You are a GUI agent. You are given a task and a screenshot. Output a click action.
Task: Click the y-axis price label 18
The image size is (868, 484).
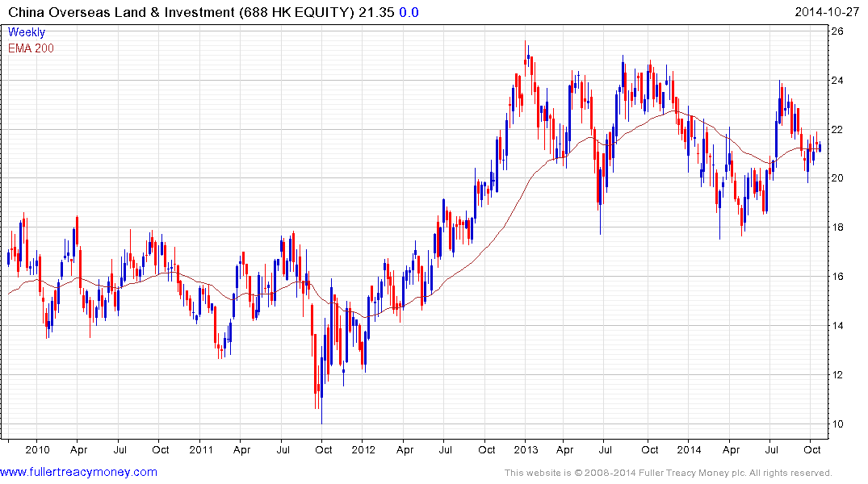coord(837,227)
